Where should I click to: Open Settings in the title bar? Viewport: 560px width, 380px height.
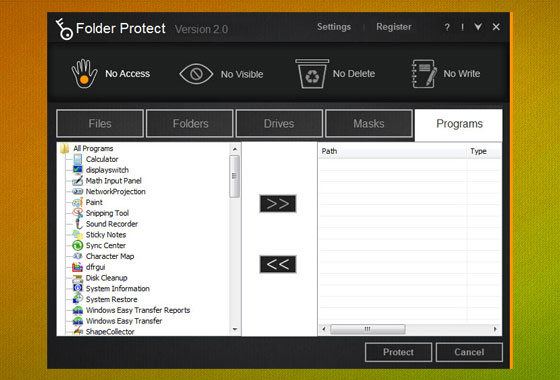[x=334, y=27]
